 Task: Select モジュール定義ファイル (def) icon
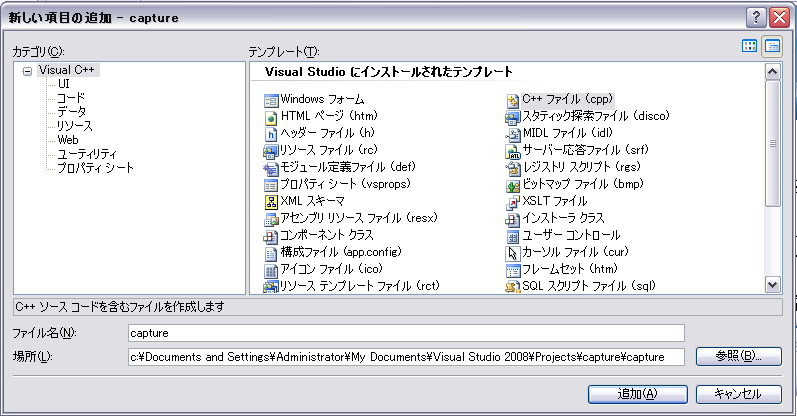coord(270,168)
